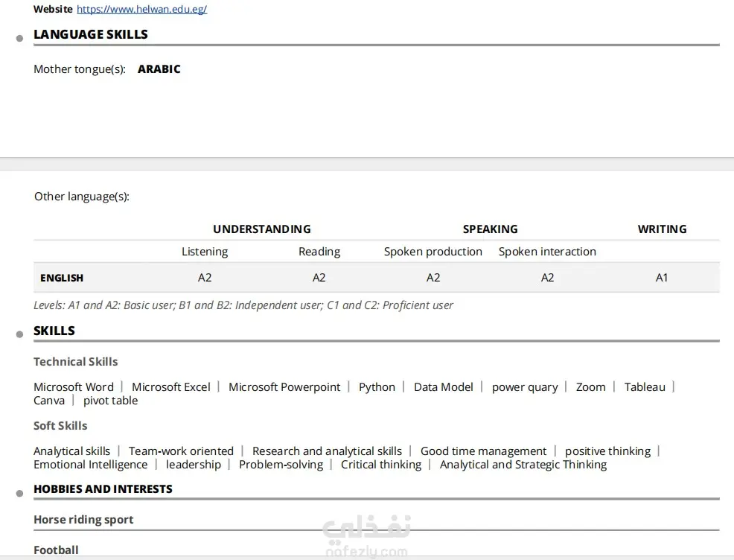
Task: Select the pivot table skill
Action: tap(110, 401)
